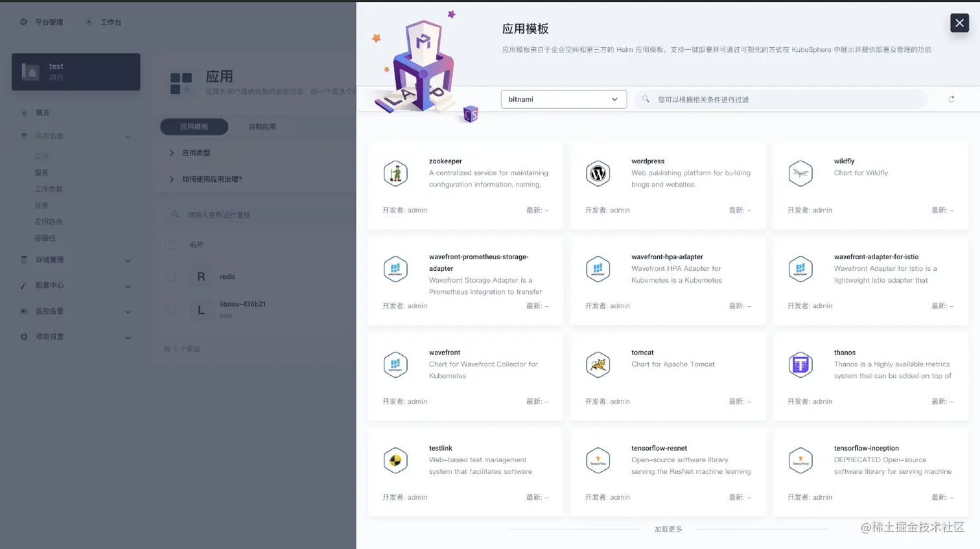Expand the project settings menu
This screenshot has width=980, height=549.
[x=128, y=338]
